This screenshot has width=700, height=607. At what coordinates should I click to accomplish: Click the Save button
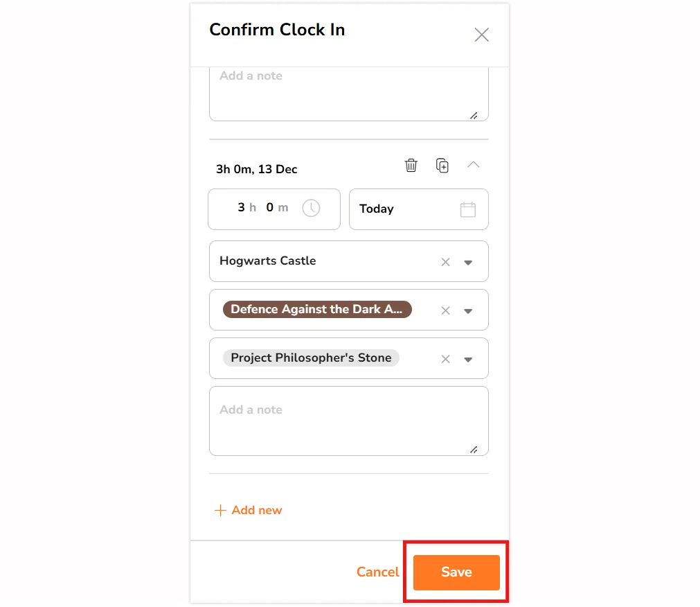(x=456, y=572)
